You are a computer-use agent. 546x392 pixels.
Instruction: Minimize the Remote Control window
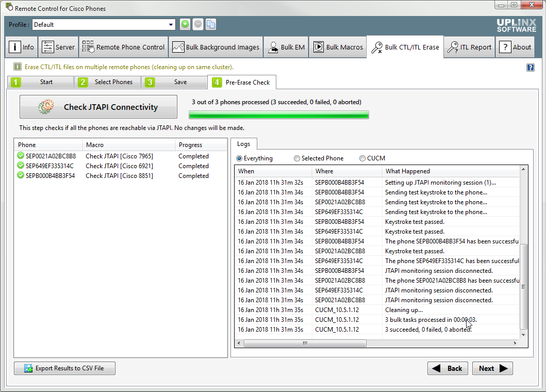pos(501,5)
